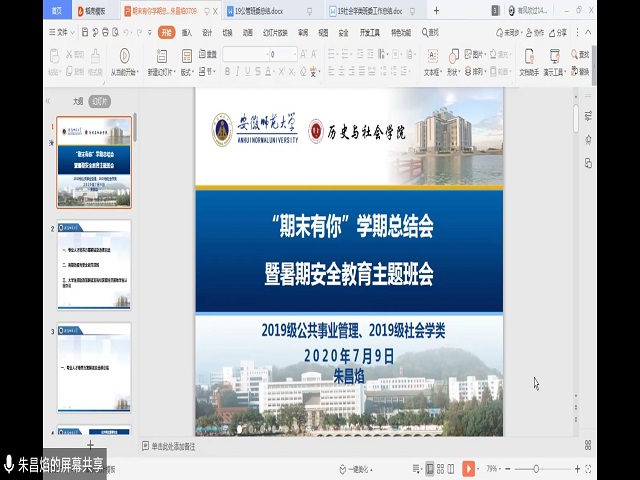Add a new slide with plus icon below thumbnails

pyautogui.click(x=91, y=444)
